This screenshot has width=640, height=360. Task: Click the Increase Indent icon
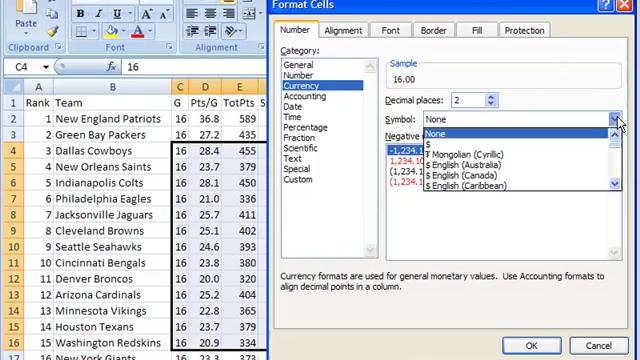pyautogui.click(x=210, y=31)
